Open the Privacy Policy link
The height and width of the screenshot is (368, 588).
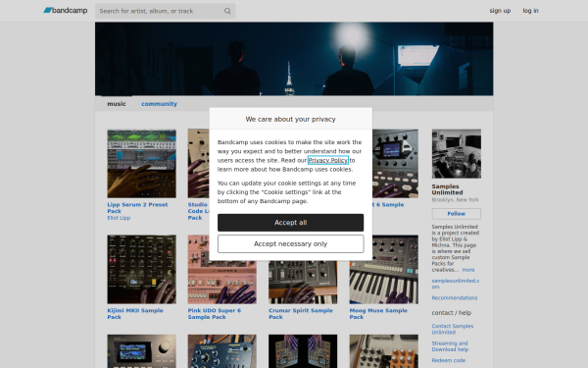(x=327, y=160)
